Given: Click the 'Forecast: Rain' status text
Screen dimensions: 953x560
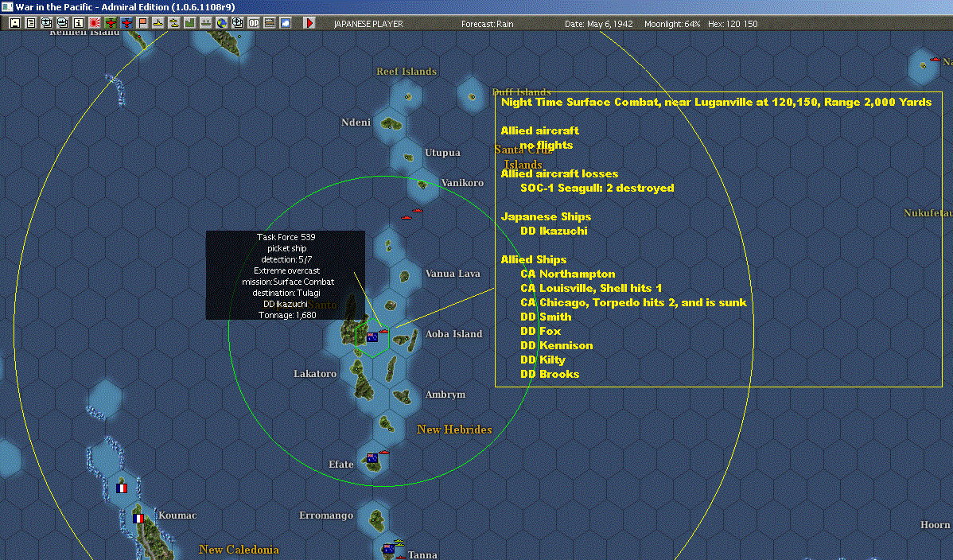Looking at the screenshot, I should click(x=487, y=24).
